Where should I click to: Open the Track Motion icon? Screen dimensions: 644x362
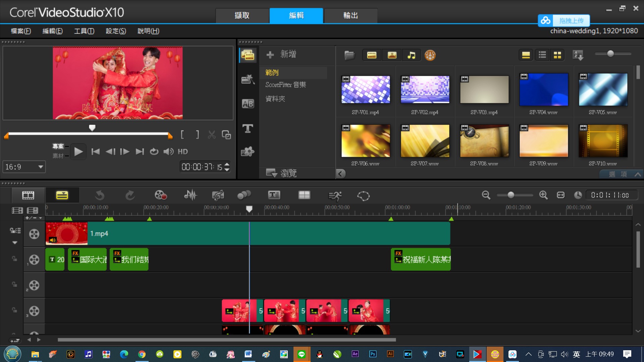244,195
